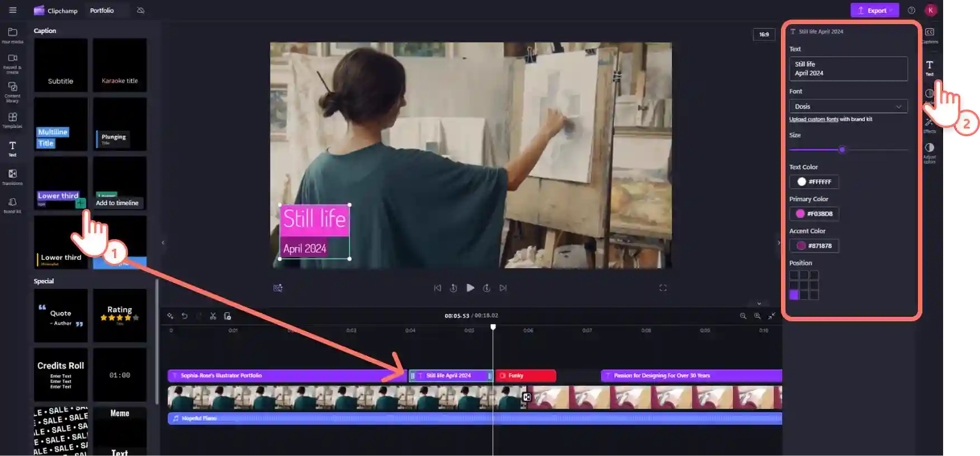Open the Transitions sidebar tab
Viewport: 980px width, 456px height.
pos(12,176)
